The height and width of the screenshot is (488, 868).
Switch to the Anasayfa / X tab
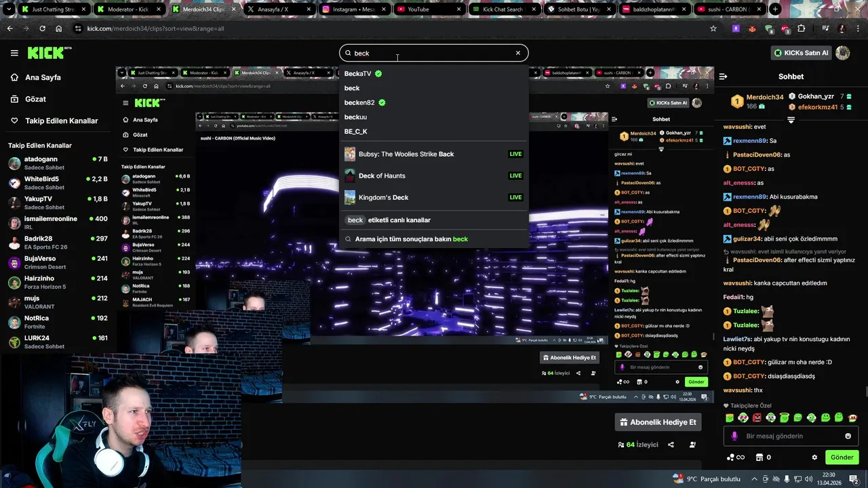click(278, 9)
